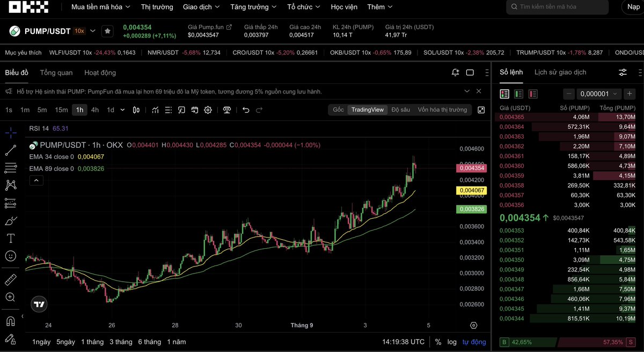Viewport: 644px width, 352px height.
Task: Toggle log scale on chart
Action: tap(452, 342)
